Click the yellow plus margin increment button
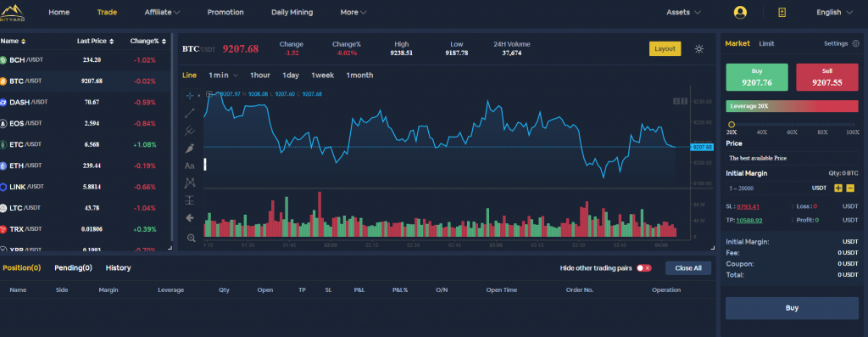 (x=838, y=188)
